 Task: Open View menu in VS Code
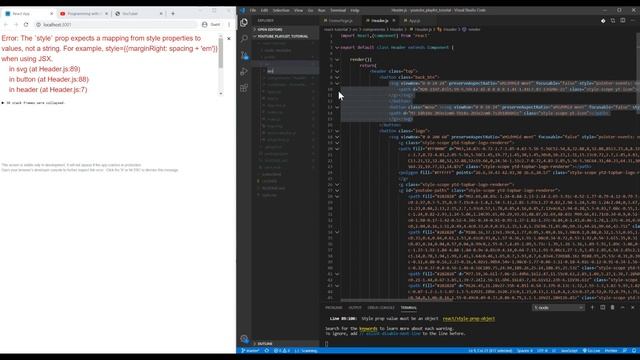point(298,10)
